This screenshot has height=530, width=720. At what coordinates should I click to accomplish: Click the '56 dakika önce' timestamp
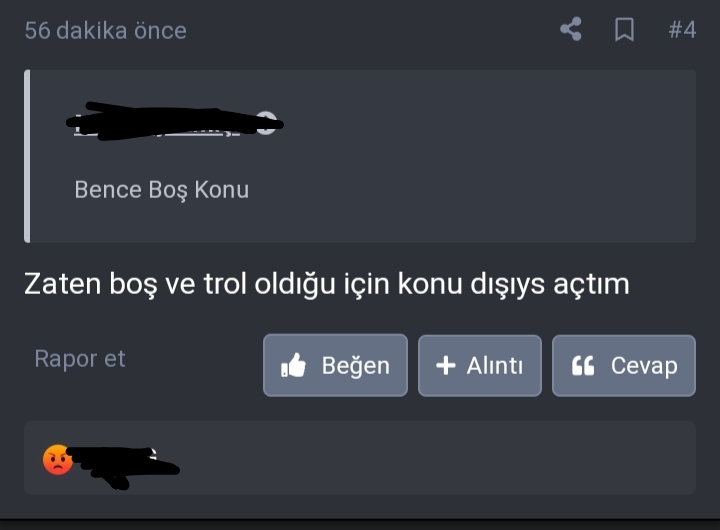(106, 31)
